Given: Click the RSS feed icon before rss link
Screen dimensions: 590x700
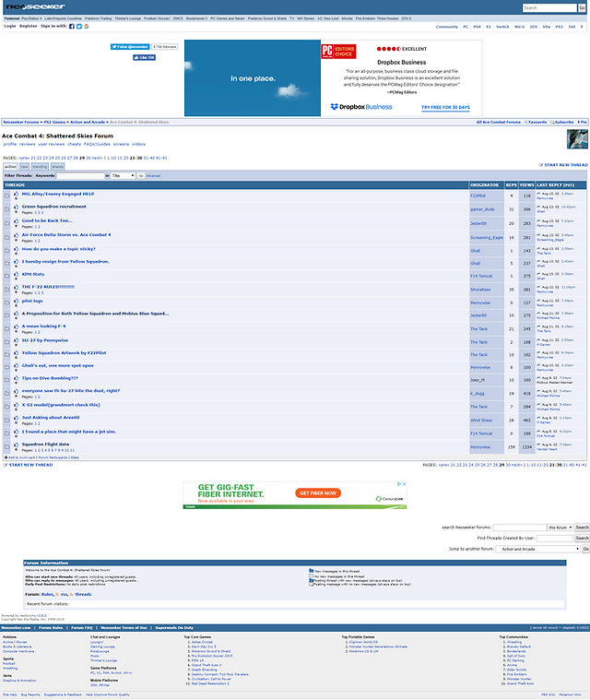Looking at the screenshot, I should 57,594.
